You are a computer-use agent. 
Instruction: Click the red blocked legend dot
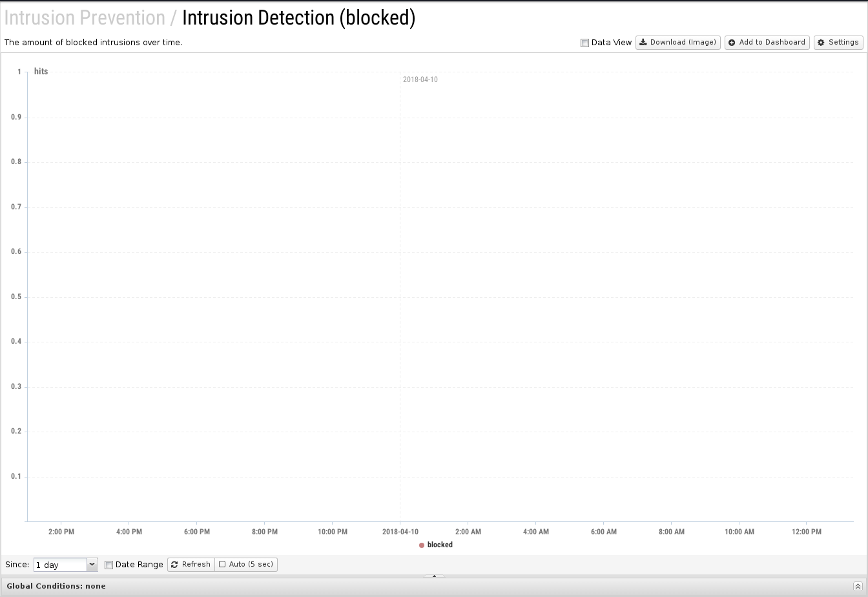click(422, 545)
